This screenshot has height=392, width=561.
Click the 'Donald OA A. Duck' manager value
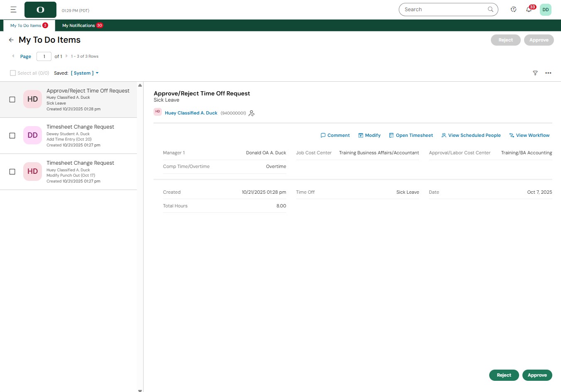(x=266, y=153)
